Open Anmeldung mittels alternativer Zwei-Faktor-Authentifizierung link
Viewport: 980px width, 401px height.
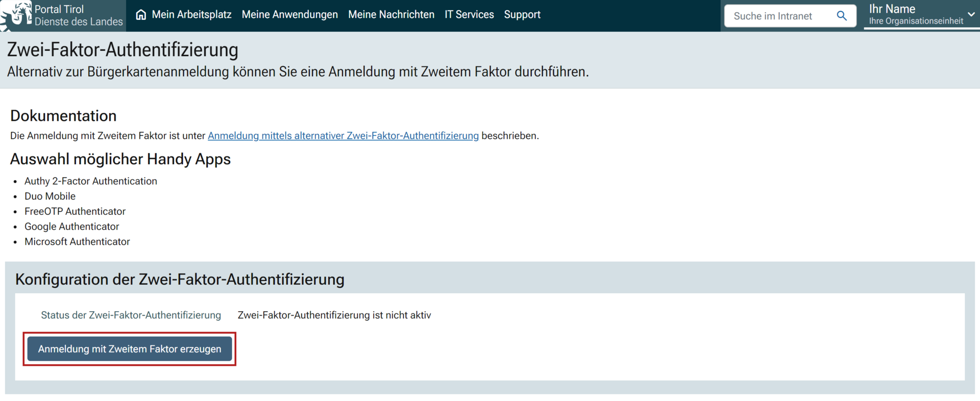click(343, 136)
